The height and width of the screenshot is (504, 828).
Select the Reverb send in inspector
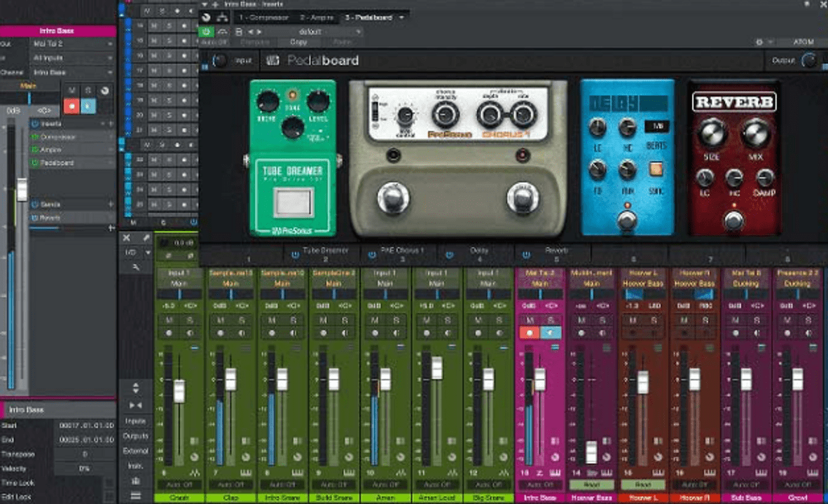[x=72, y=218]
